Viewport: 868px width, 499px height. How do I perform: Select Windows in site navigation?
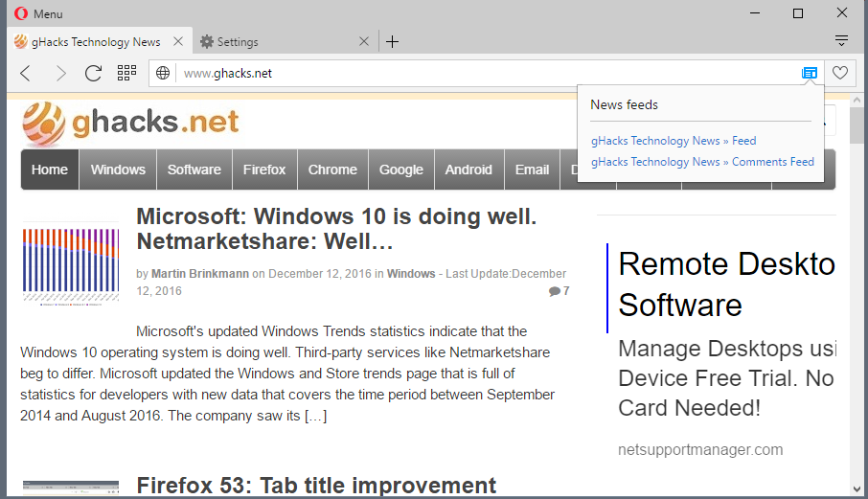pos(118,170)
